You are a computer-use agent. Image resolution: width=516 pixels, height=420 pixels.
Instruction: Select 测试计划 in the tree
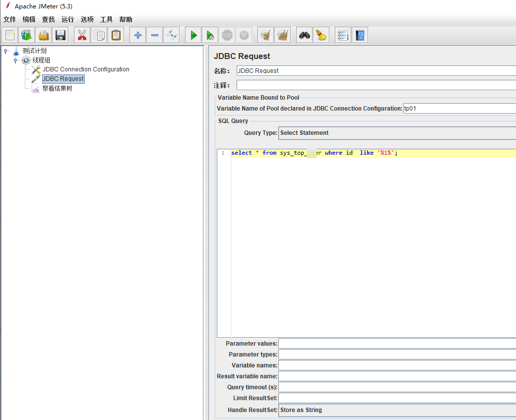(x=35, y=51)
